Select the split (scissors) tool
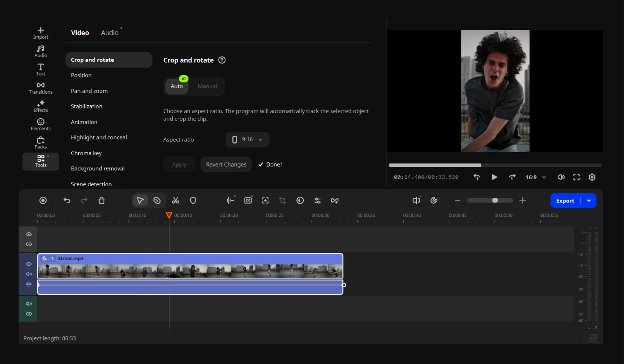This screenshot has width=626, height=364. 175,201
